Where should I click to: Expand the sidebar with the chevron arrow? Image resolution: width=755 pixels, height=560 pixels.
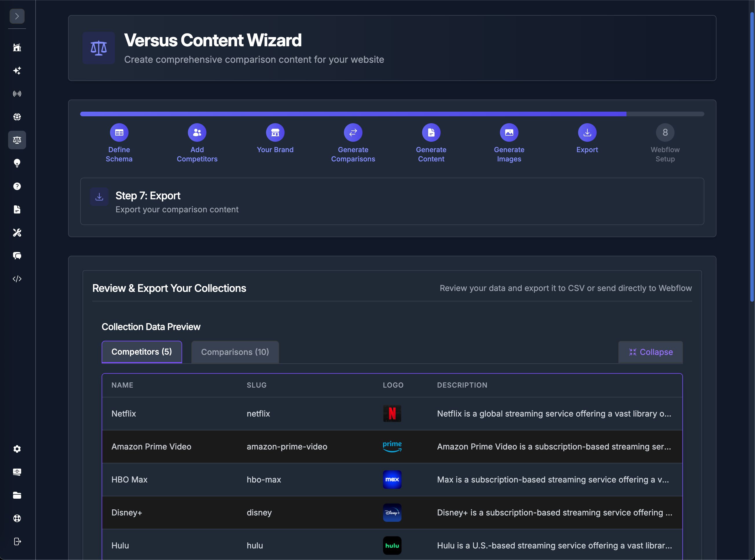coord(17,16)
